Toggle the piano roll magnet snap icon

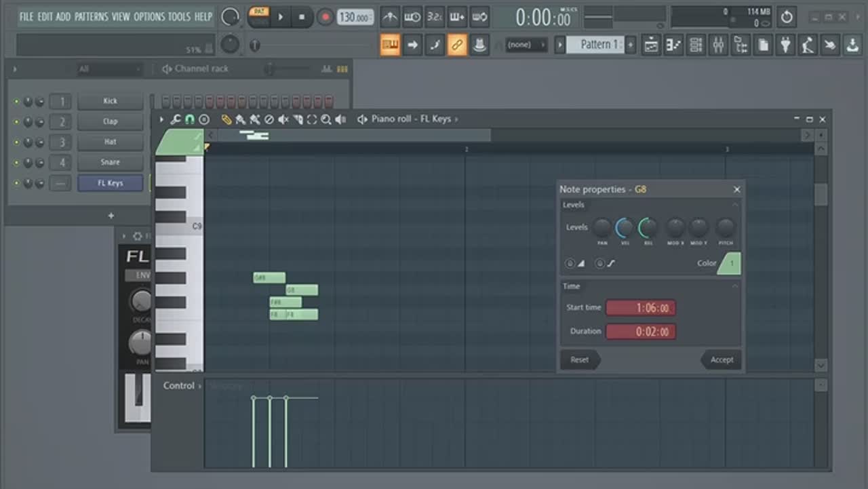[189, 119]
